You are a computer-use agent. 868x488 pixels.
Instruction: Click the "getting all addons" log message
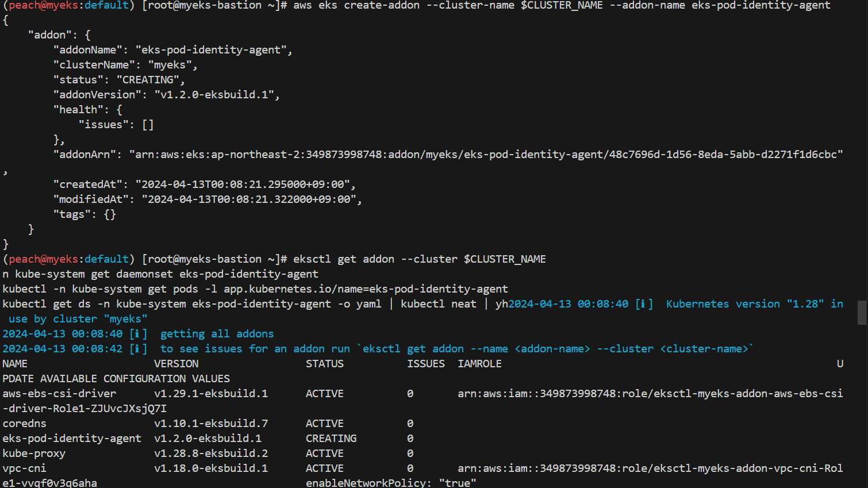tap(217, 334)
